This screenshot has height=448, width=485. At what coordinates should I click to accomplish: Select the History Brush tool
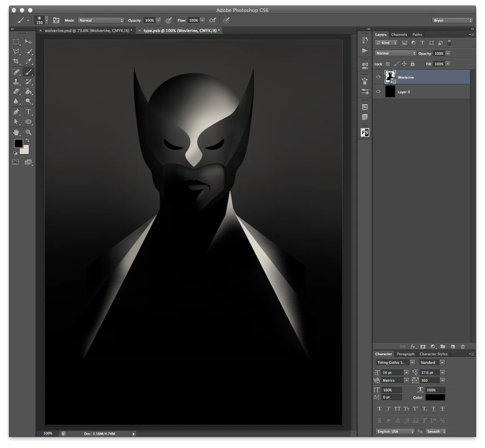[28, 82]
